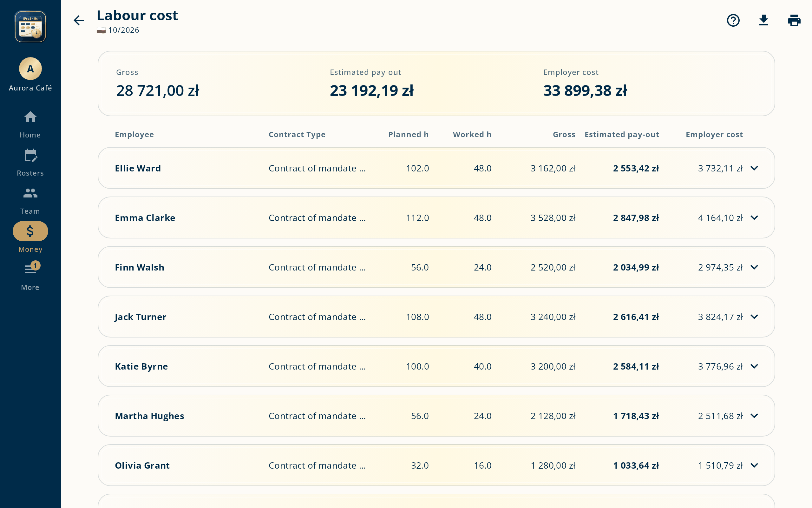Click the total gross 28 721,00 zł
Image resolution: width=812 pixels, height=508 pixels.
tap(158, 90)
